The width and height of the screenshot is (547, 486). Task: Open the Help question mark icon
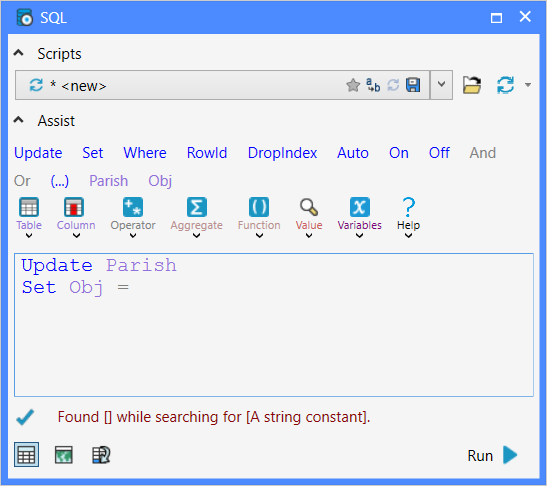click(x=409, y=207)
